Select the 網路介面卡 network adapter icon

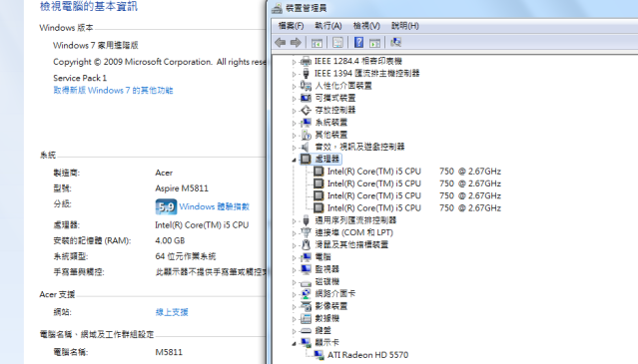[x=306, y=294]
